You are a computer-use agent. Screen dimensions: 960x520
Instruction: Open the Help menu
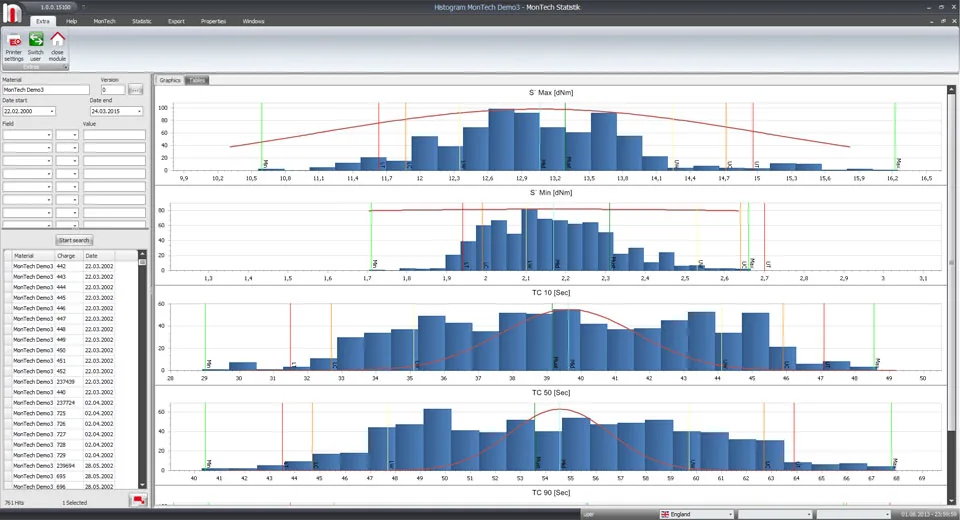coord(72,21)
